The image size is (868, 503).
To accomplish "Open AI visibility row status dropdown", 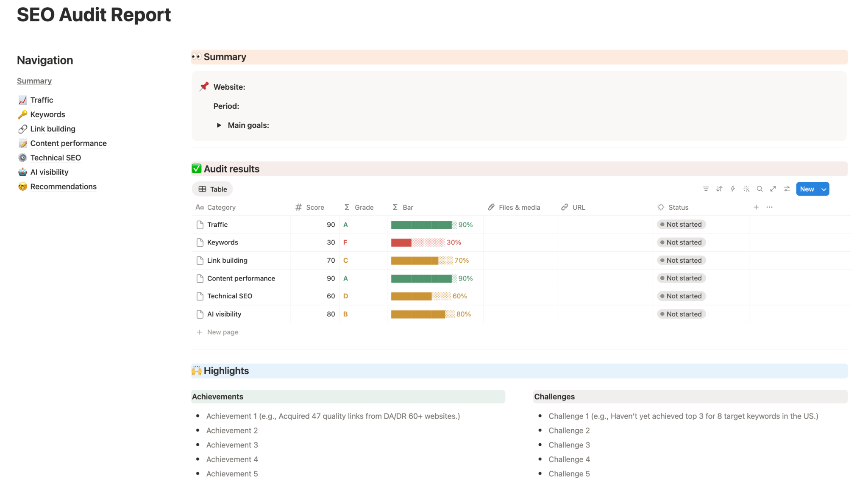I will pyautogui.click(x=681, y=314).
